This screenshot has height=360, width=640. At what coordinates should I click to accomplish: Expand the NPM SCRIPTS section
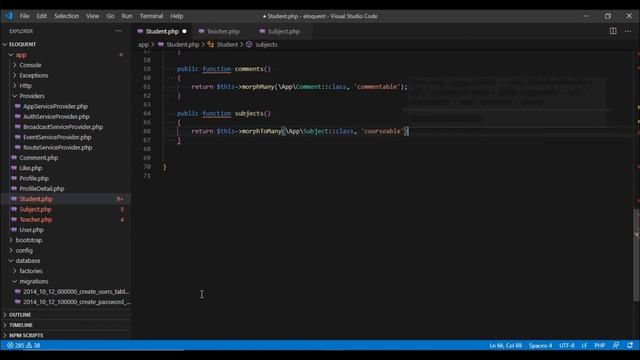26,335
